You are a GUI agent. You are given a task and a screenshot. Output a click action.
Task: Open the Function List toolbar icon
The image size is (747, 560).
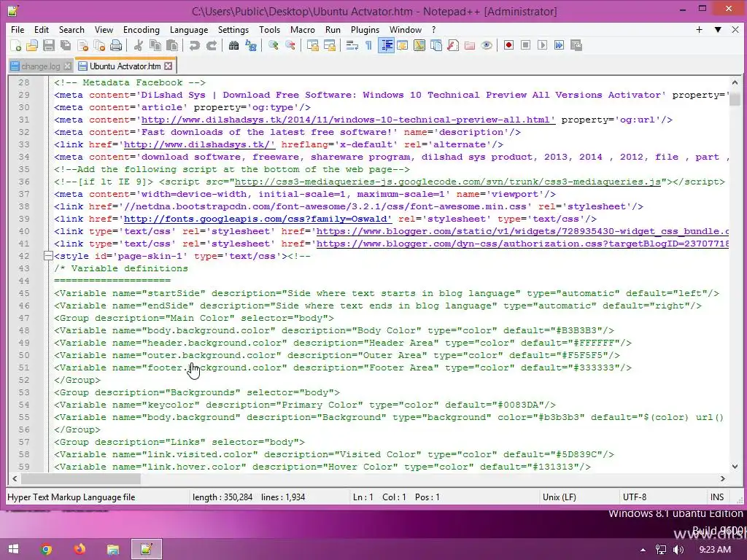(x=452, y=45)
